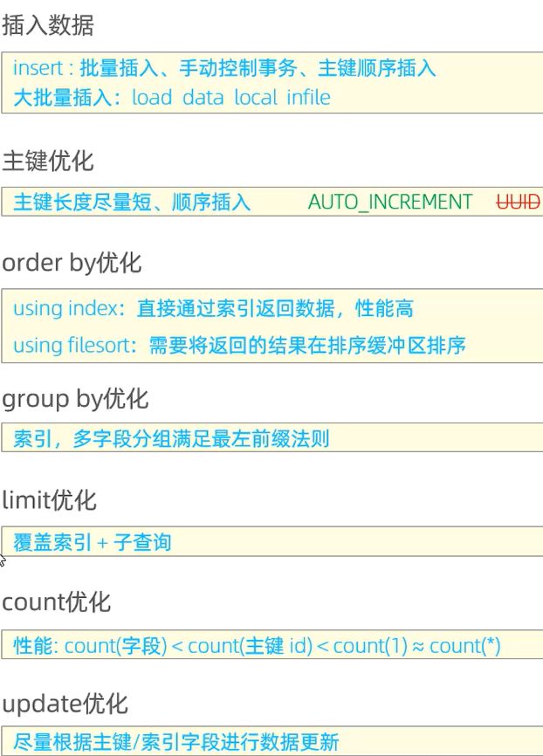Select the heading '插入数据'
Viewport: 543px width, 756px height.
(48, 25)
